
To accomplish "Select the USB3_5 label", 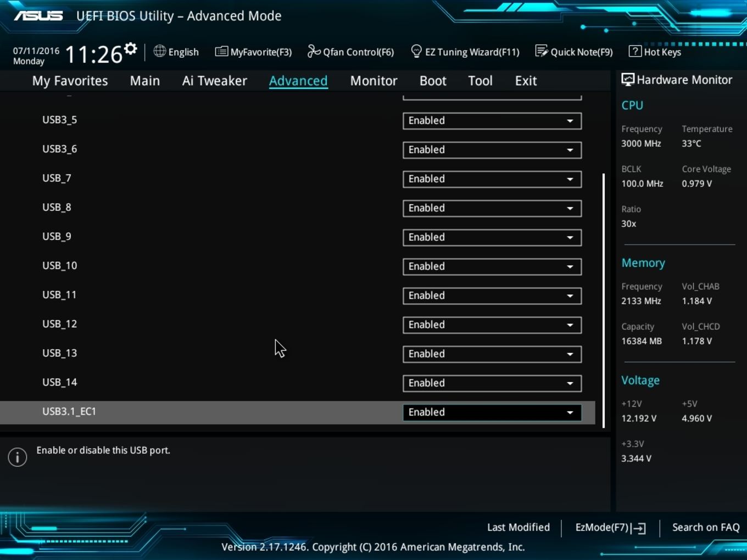I will pos(59,120).
